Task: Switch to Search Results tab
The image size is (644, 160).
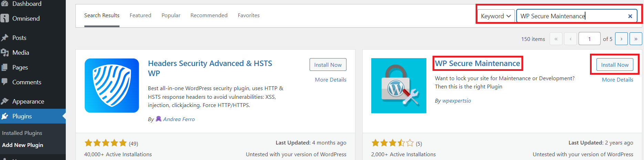Action: (102, 15)
